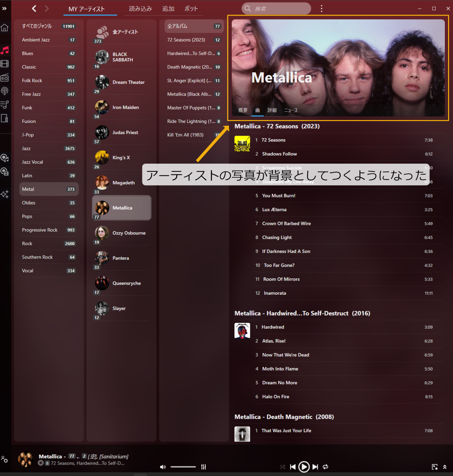
Task: Switch to 読み込み tab
Action: (x=141, y=9)
